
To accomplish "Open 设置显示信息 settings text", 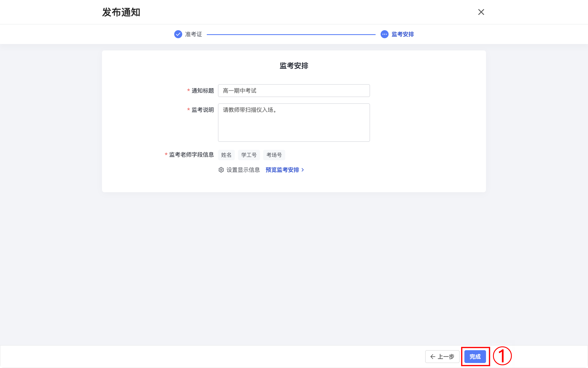I will (x=243, y=170).
